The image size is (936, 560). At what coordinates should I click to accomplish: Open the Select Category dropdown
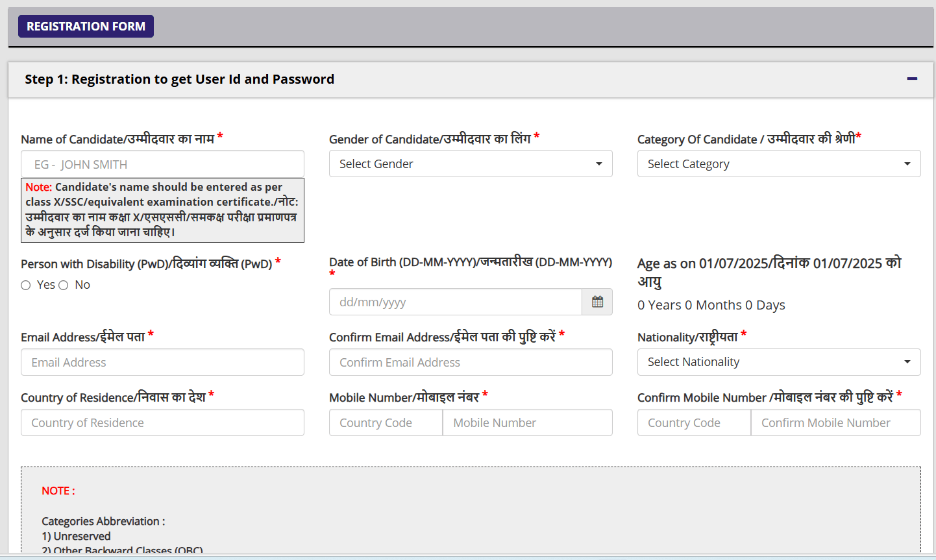tap(778, 164)
